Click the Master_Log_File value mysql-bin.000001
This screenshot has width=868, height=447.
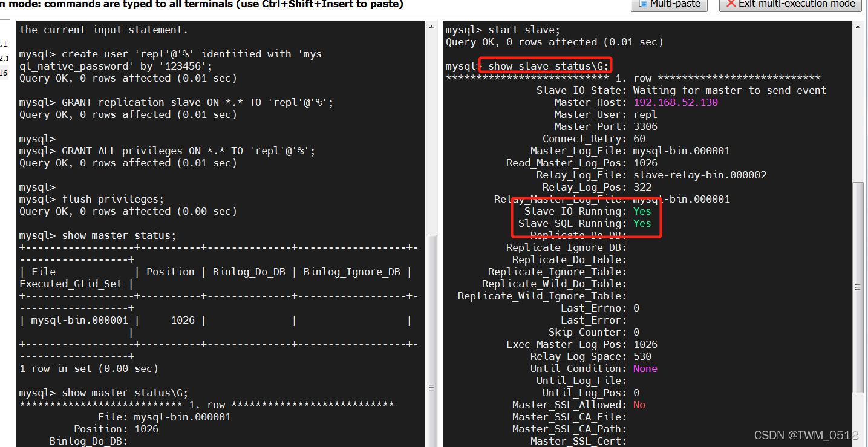(x=682, y=151)
